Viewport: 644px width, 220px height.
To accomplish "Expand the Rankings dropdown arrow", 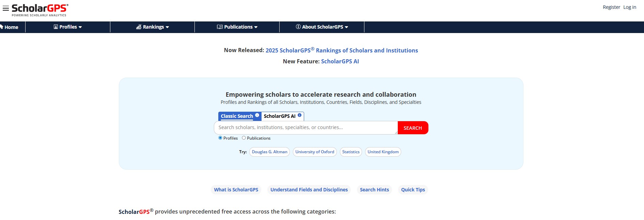I will click(x=167, y=27).
